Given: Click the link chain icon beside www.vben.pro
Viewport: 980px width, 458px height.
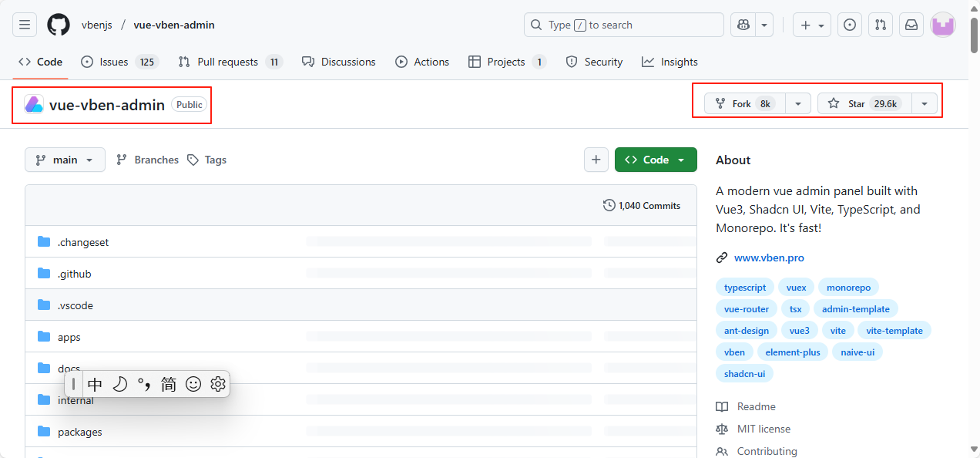Looking at the screenshot, I should pyautogui.click(x=722, y=258).
